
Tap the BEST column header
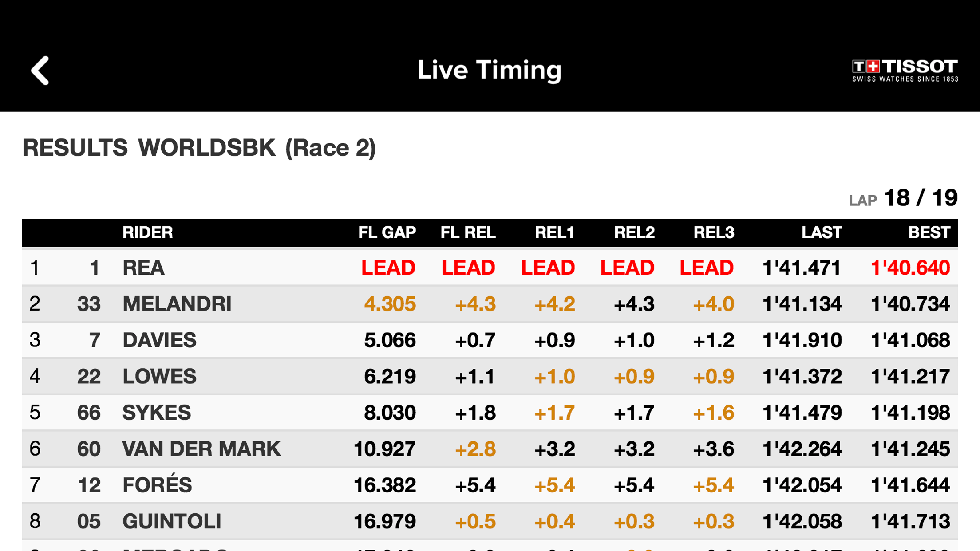[x=929, y=232]
